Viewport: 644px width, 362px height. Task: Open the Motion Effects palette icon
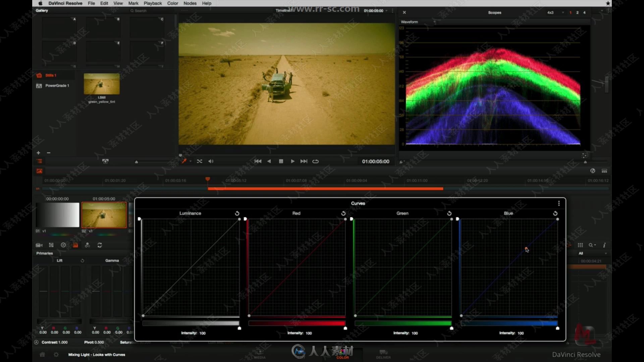click(100, 245)
